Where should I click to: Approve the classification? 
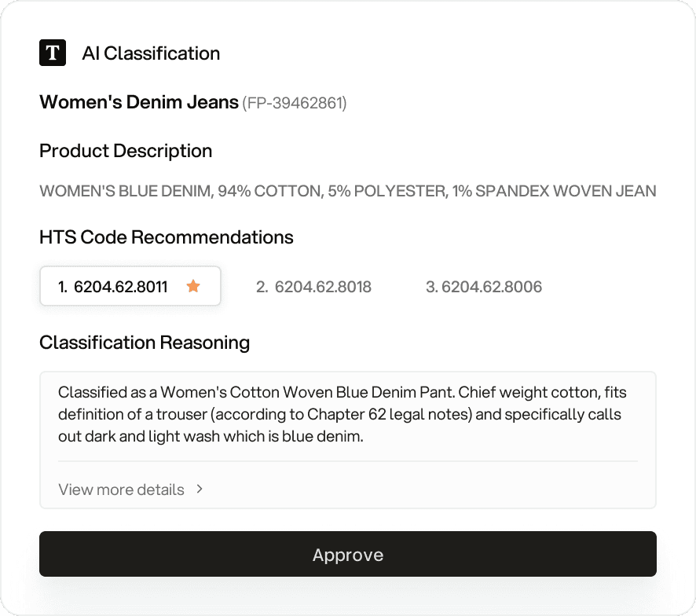coord(347,554)
